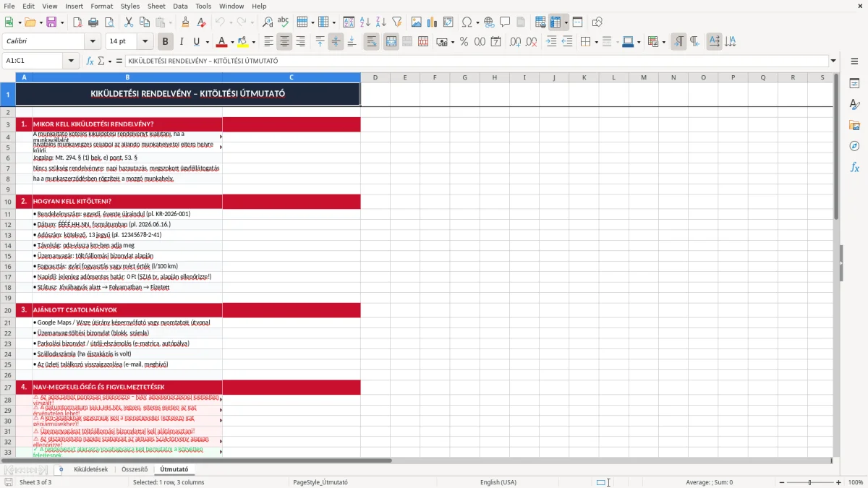This screenshot has height=488, width=868.
Task: Toggle Italic formatting
Action: click(181, 42)
